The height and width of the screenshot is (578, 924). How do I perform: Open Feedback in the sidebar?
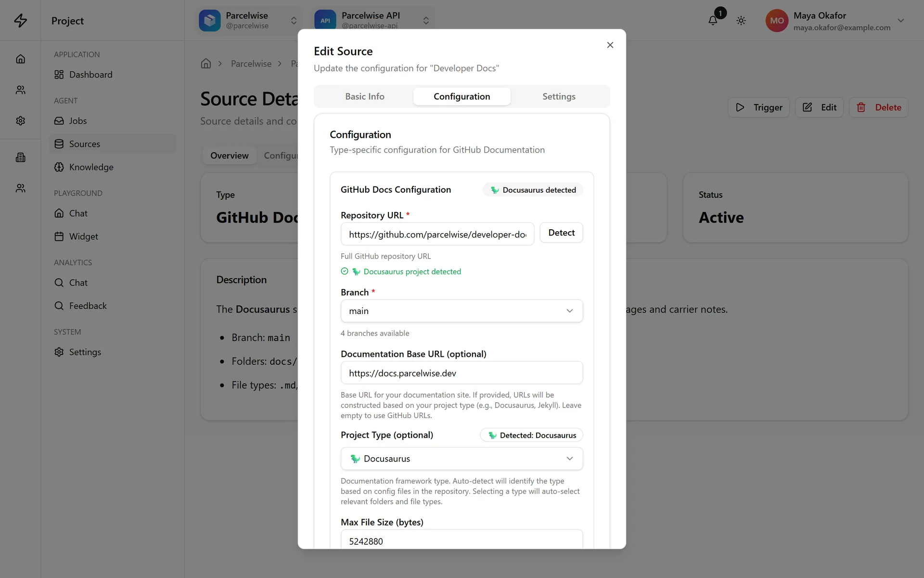coord(113,306)
